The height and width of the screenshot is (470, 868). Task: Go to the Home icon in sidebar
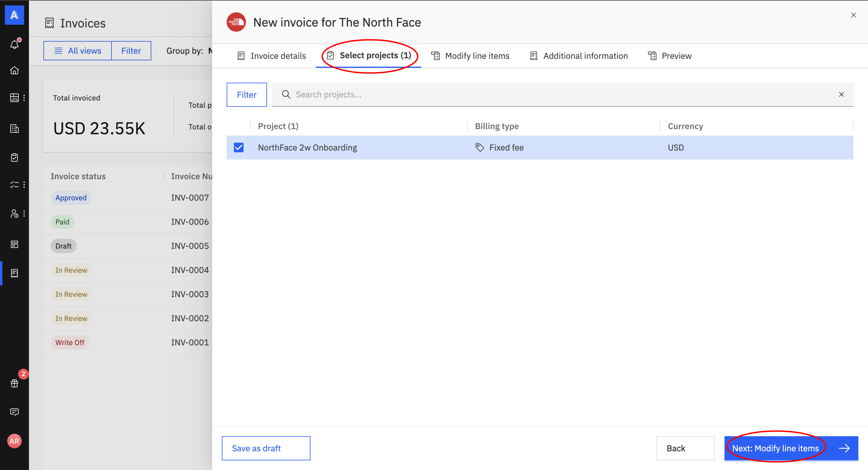click(x=14, y=70)
